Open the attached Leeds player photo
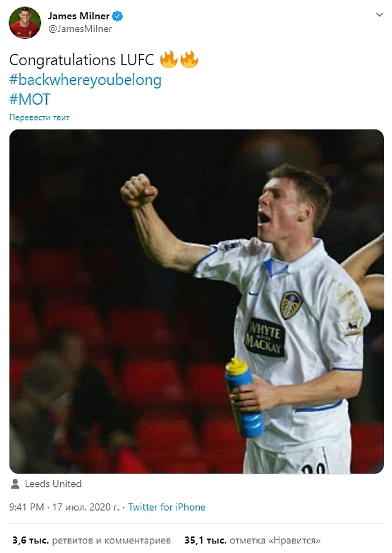This screenshot has height=553, width=392. point(197,301)
